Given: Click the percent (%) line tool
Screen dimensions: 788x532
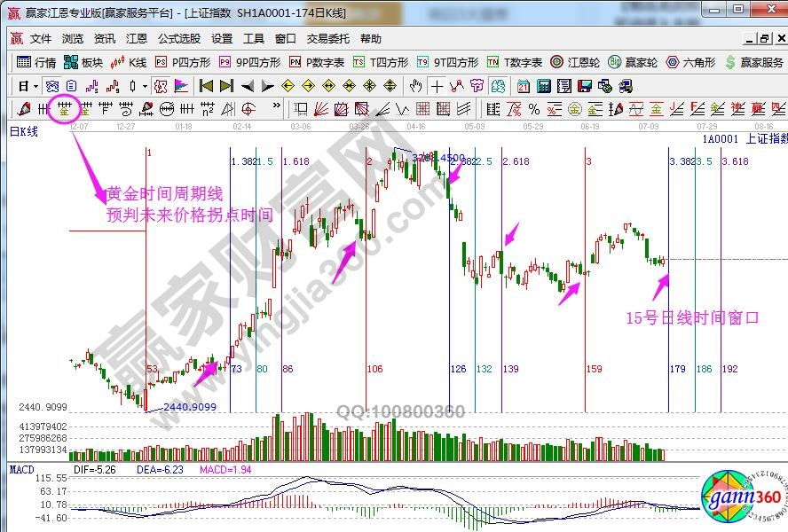Looking at the screenshot, I should click(x=533, y=109).
